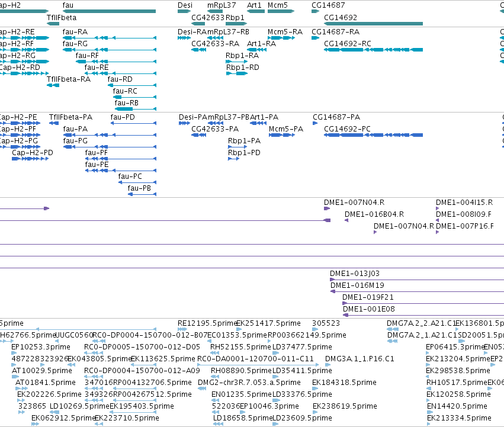Select BAC clone DME1-013J03
504x427 pixels.
click(355, 274)
